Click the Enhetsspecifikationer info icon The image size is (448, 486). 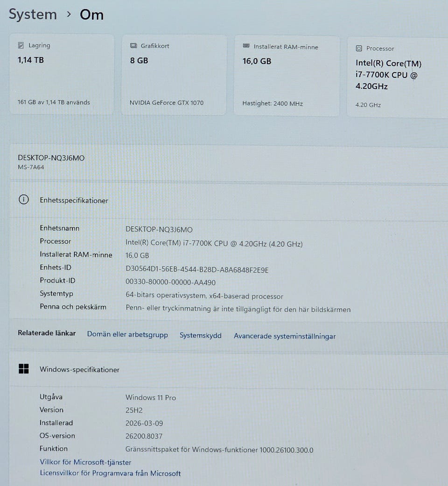click(24, 199)
